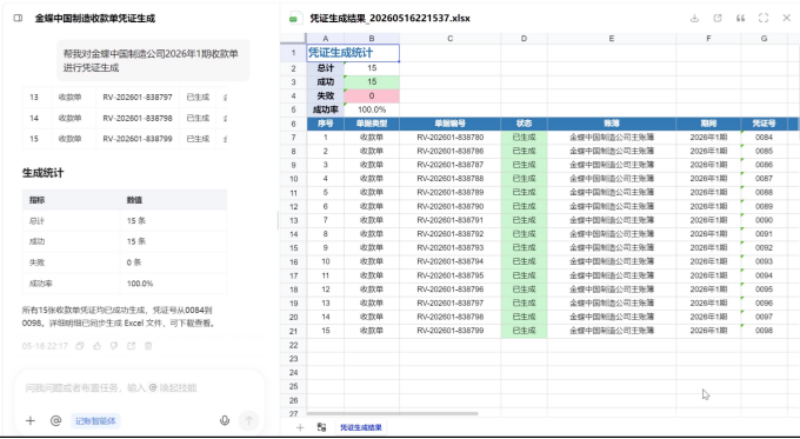Select the 总计 label cell in spreadsheet
800x439 pixels.
(326, 68)
